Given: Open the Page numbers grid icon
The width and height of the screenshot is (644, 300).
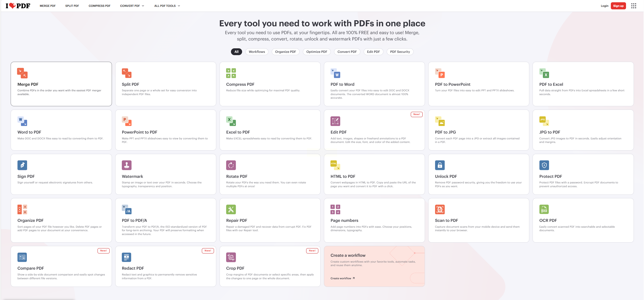Looking at the screenshot, I should click(x=335, y=209).
